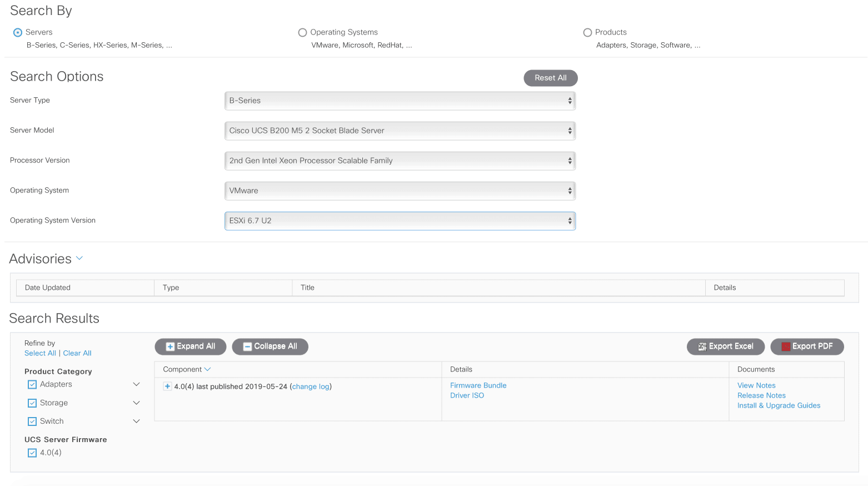The height and width of the screenshot is (486, 868).
Task: Export results to Excel
Action: point(725,346)
